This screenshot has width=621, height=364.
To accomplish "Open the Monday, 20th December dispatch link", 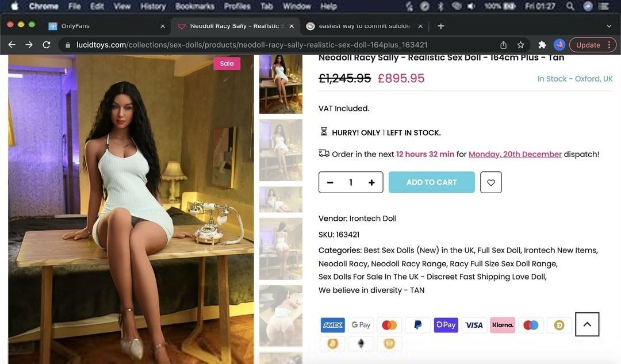I will (x=515, y=154).
